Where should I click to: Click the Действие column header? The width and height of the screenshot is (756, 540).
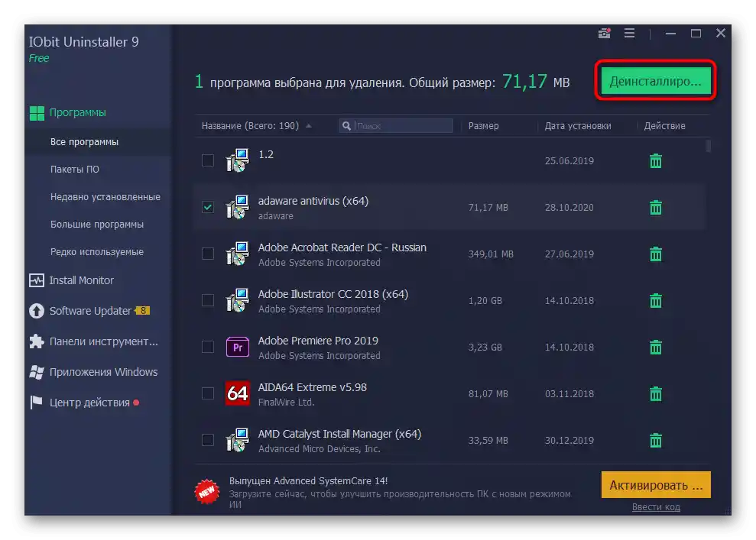(x=664, y=126)
